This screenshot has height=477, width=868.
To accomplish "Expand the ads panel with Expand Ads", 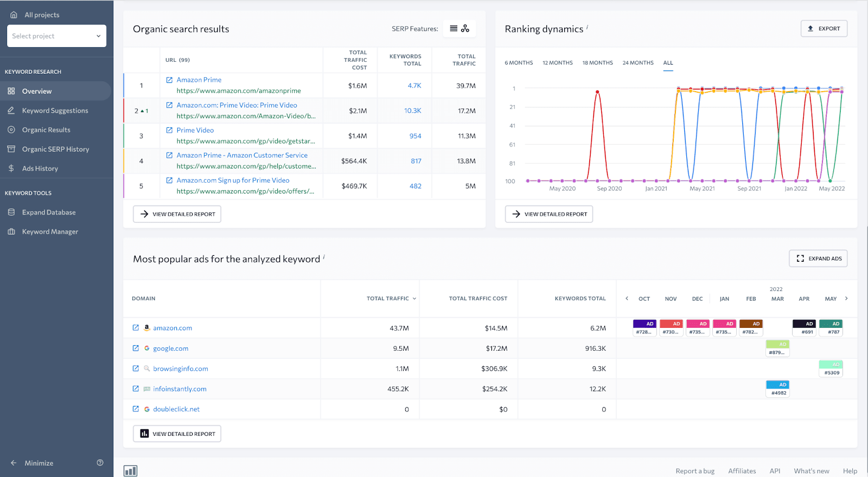I will coord(818,259).
